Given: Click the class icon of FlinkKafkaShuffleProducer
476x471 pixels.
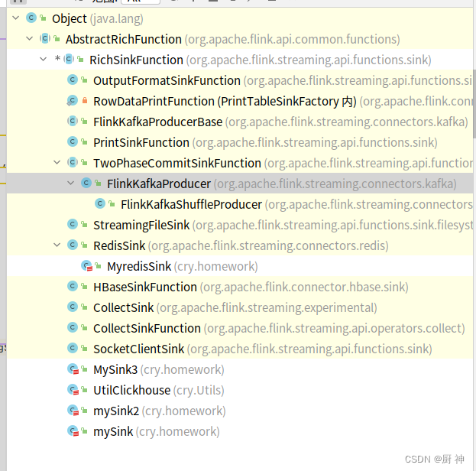Looking at the screenshot, I should point(100,203).
